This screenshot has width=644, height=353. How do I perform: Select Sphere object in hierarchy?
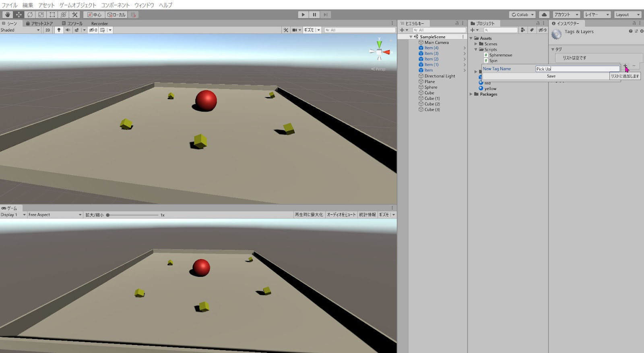pos(431,87)
